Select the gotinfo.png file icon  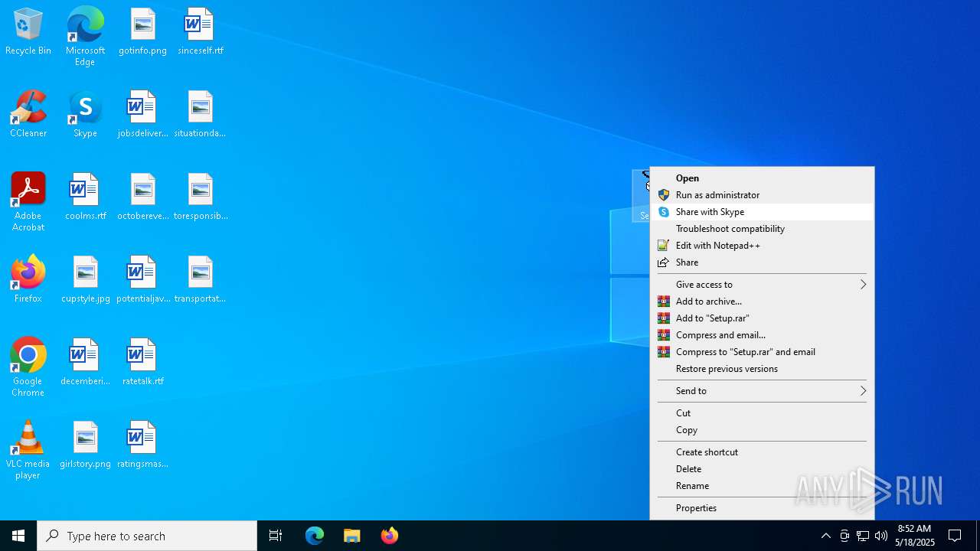[142, 32]
